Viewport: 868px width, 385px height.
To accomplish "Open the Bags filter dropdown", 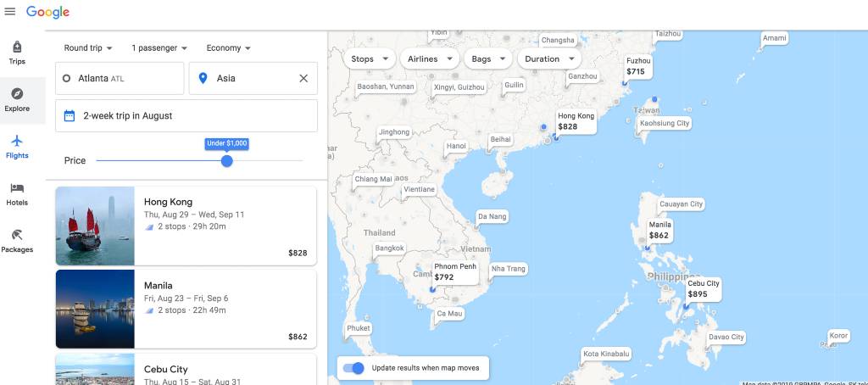I will [x=488, y=59].
